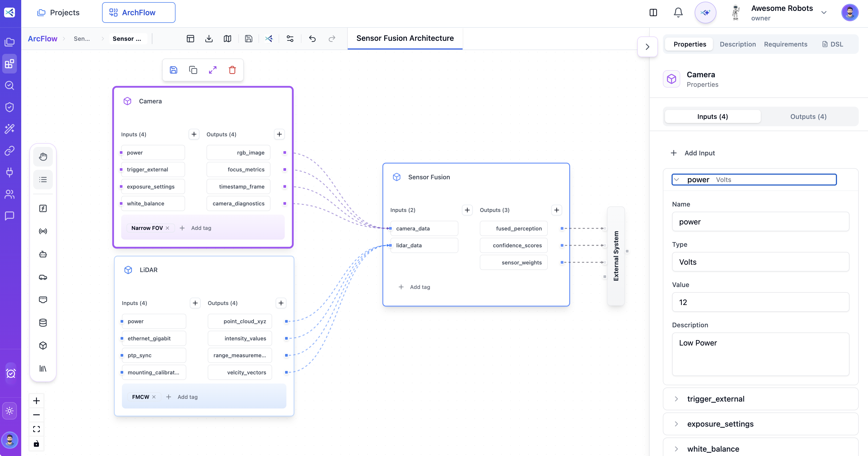Delete the selected Camera block via trash icon

[x=232, y=70]
